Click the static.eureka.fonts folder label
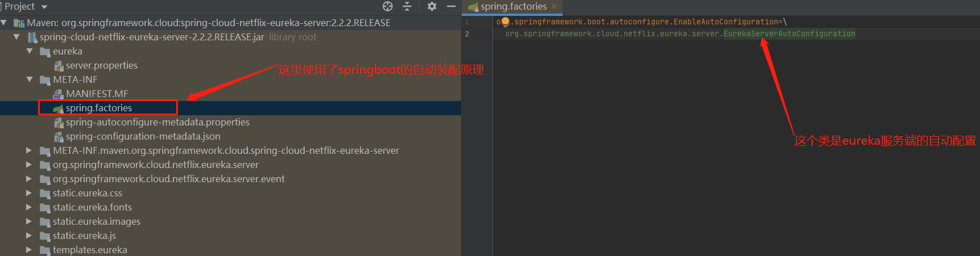This screenshot has width=980, height=256. click(92, 207)
